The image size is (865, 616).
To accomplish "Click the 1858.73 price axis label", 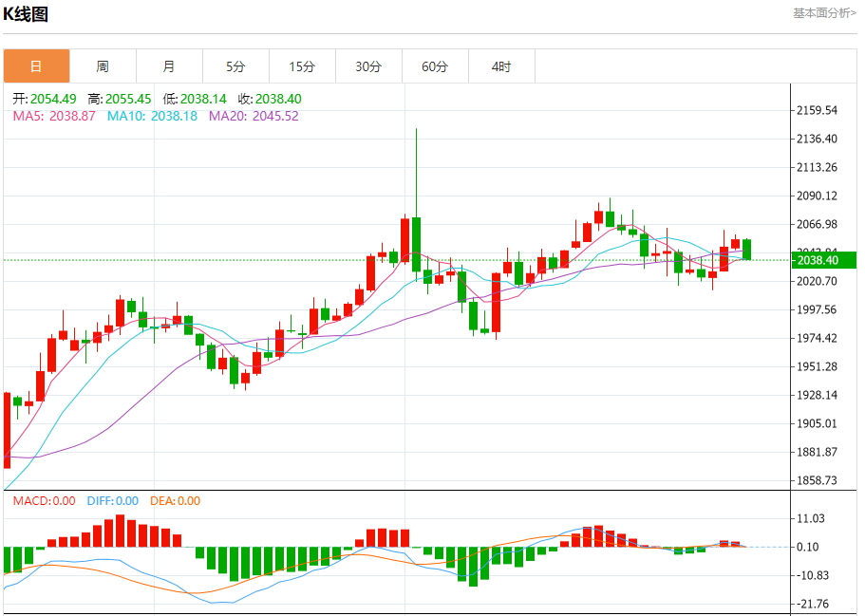I will [x=817, y=480].
